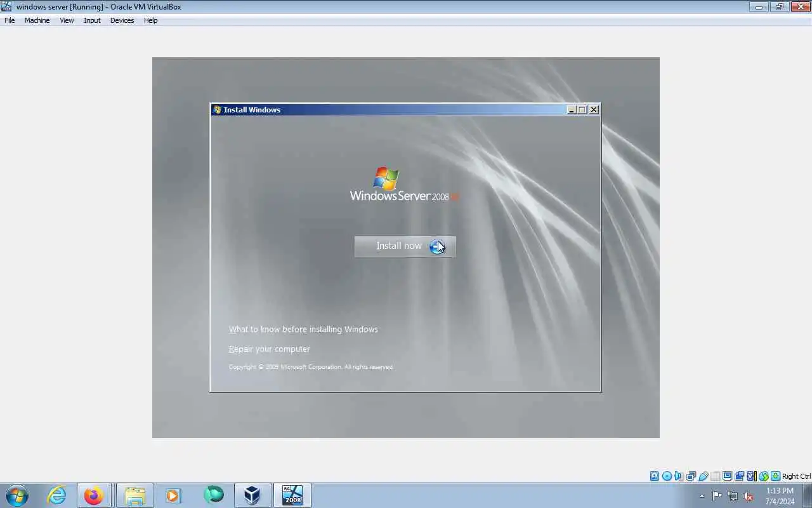Close the Install Windows dialog
The height and width of the screenshot is (508, 812).
594,110
